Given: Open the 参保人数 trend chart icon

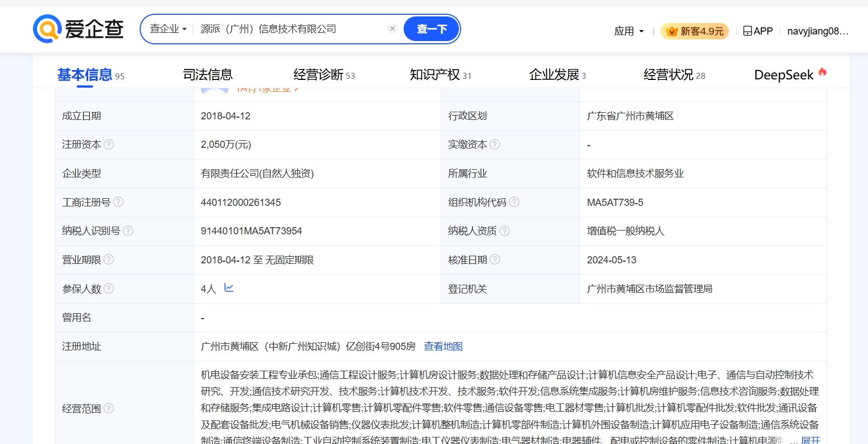Looking at the screenshot, I should pos(229,288).
